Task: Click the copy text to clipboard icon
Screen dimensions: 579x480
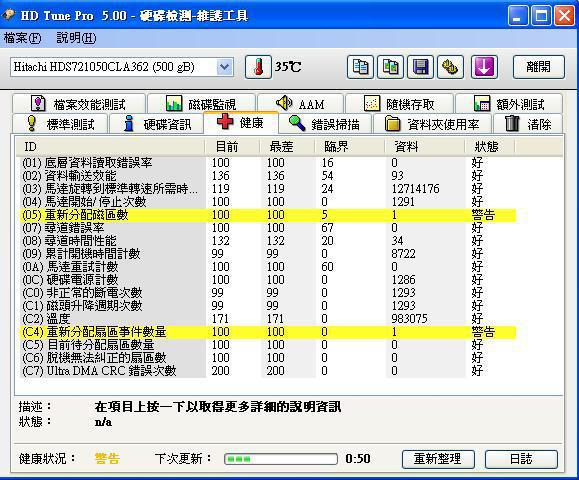Action: pos(360,67)
